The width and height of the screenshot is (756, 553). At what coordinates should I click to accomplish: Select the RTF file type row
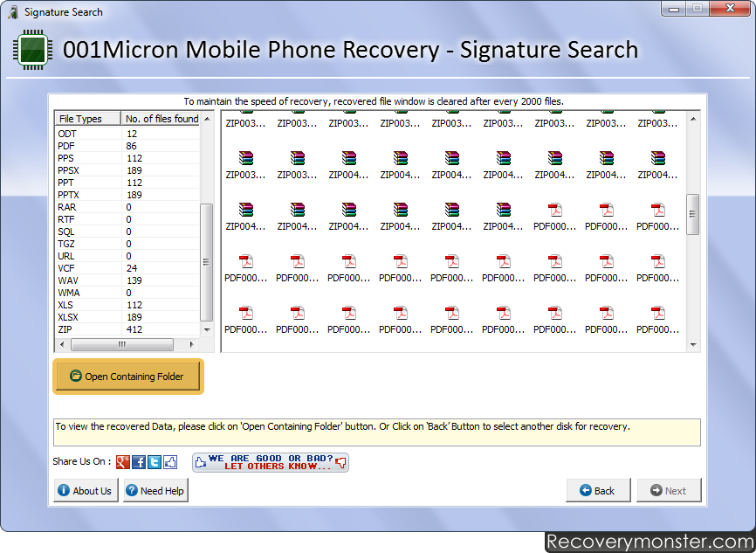coord(127,219)
